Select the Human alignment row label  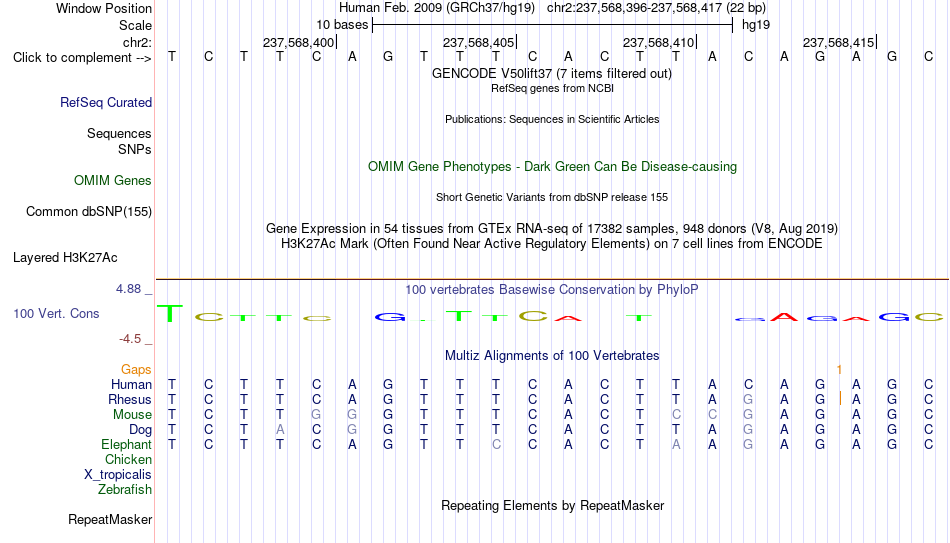tap(131, 385)
